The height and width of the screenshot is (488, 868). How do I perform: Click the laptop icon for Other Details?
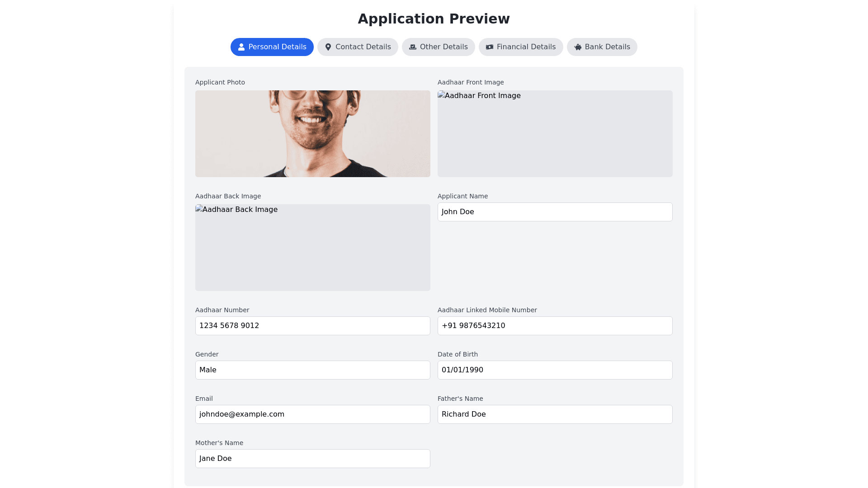pyautogui.click(x=413, y=47)
